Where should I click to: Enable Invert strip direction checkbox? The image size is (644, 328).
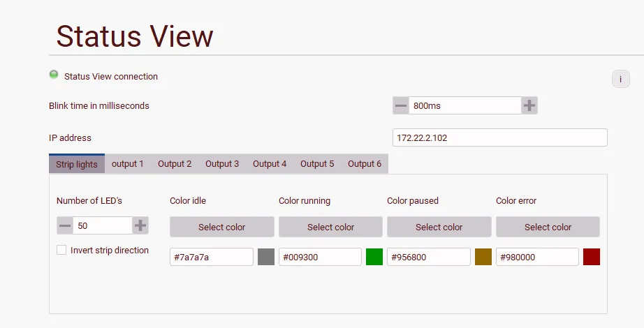(61, 250)
